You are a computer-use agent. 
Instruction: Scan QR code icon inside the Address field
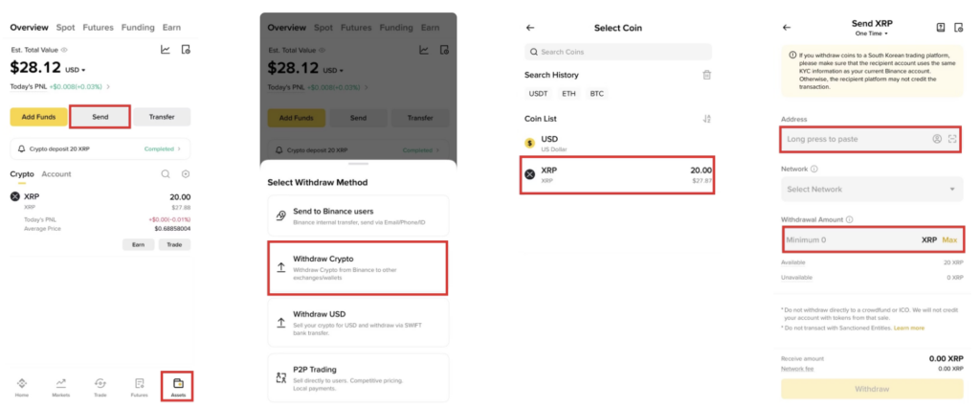tap(952, 139)
